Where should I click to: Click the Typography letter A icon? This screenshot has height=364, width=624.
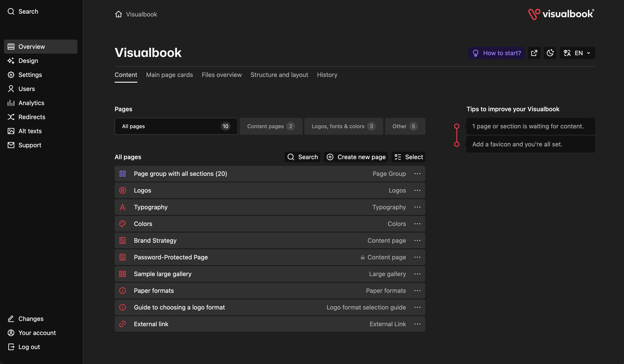pos(123,207)
